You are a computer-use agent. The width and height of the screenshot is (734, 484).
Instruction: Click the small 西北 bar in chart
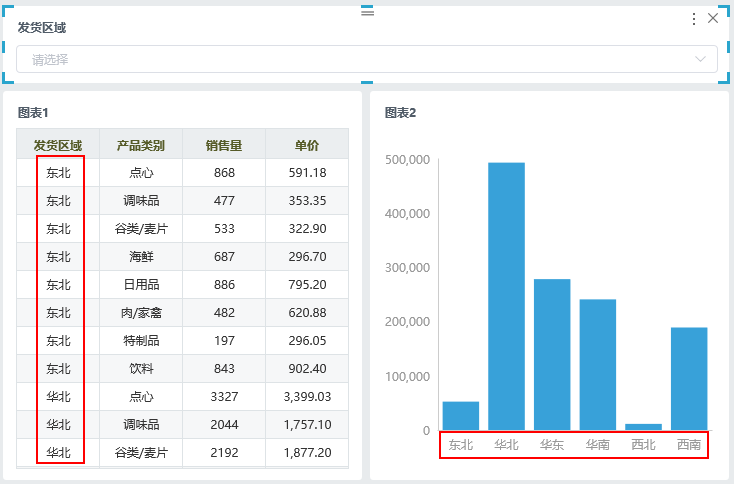644,427
